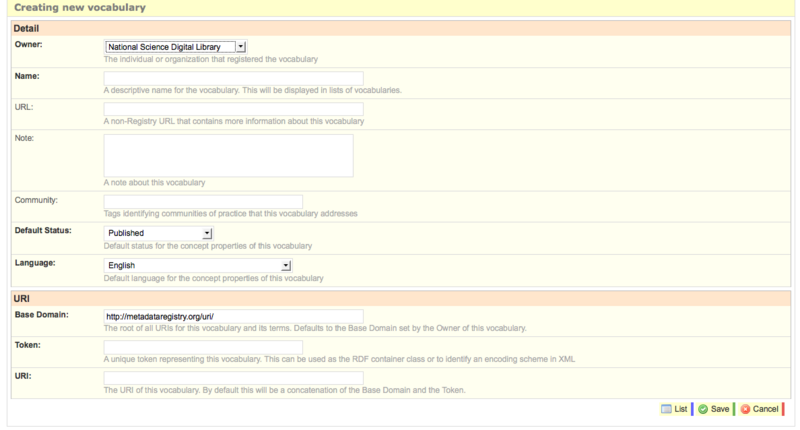800x430 pixels.
Task: Click the 'Note:' label
Action: (x=24, y=138)
